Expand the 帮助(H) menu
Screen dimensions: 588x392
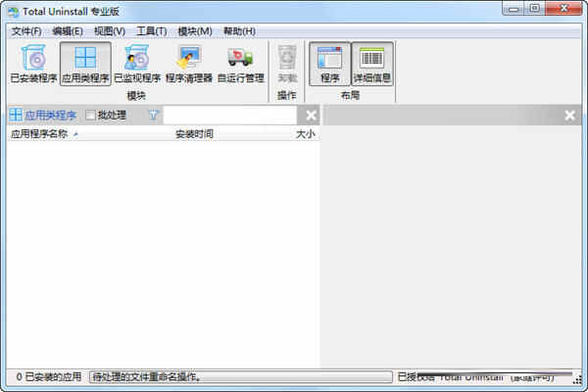coord(238,31)
